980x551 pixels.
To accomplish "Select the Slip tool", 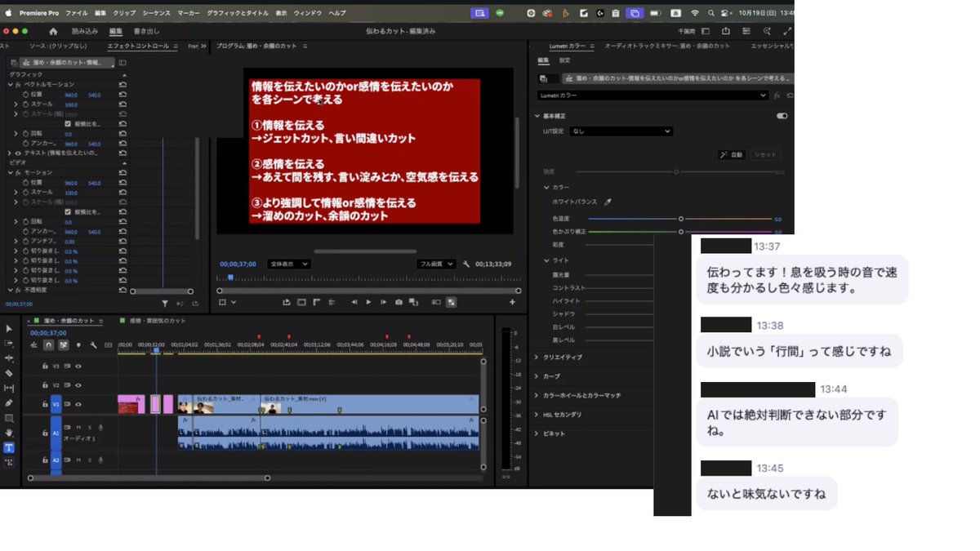I will (9, 388).
